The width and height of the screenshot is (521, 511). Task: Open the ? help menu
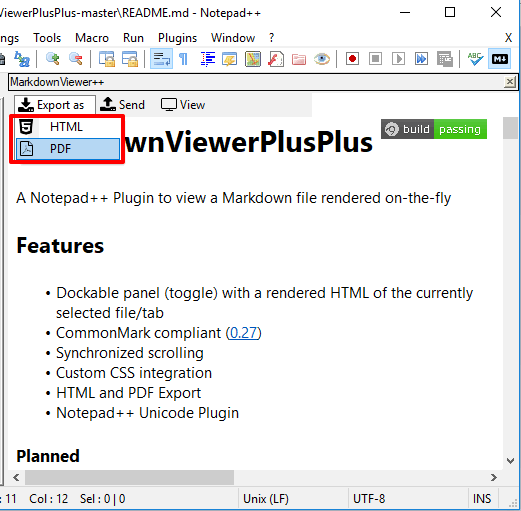click(x=271, y=38)
